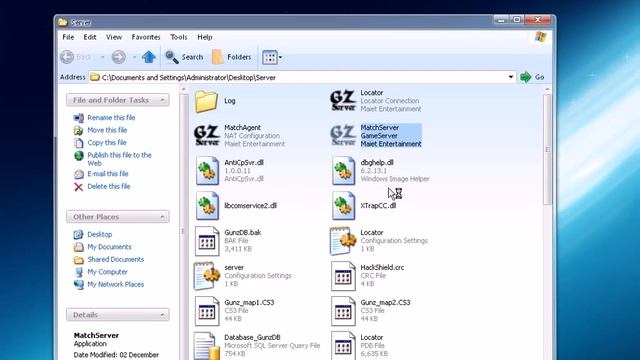Viewport: 640px width, 360px height.
Task: Go to Desktop in Other Places
Action: pyautogui.click(x=100, y=234)
